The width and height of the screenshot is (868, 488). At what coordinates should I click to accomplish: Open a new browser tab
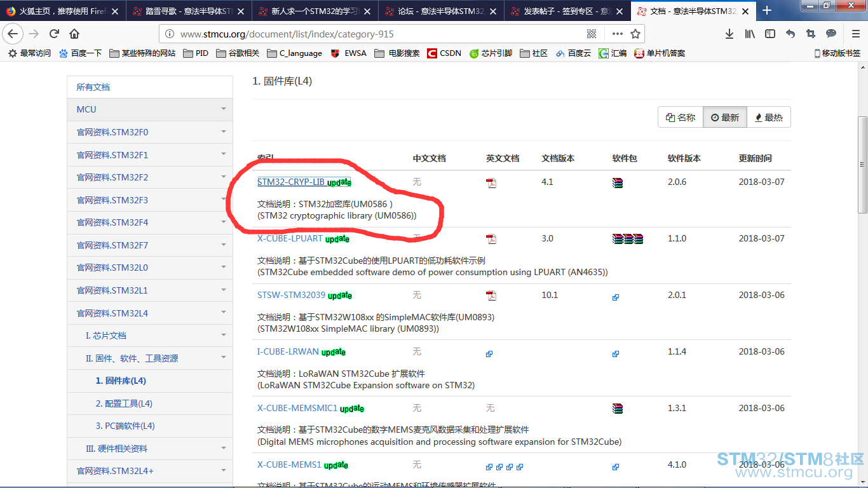(x=767, y=11)
